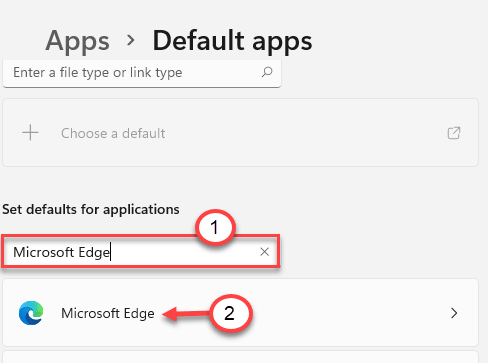Focus the Microsoft Edge application search box

pos(141,251)
